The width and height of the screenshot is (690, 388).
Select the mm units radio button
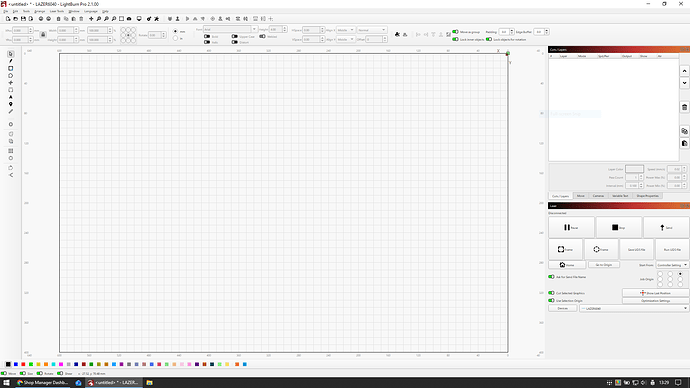coord(175,32)
